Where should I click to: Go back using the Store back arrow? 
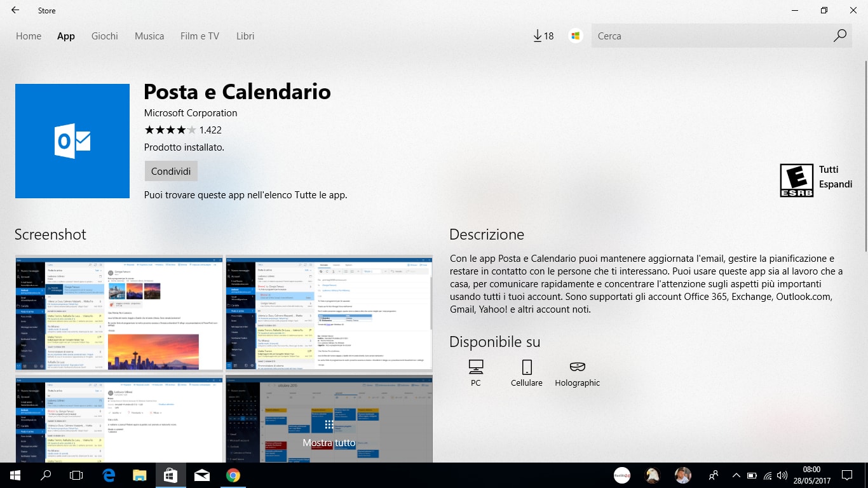tap(15, 10)
